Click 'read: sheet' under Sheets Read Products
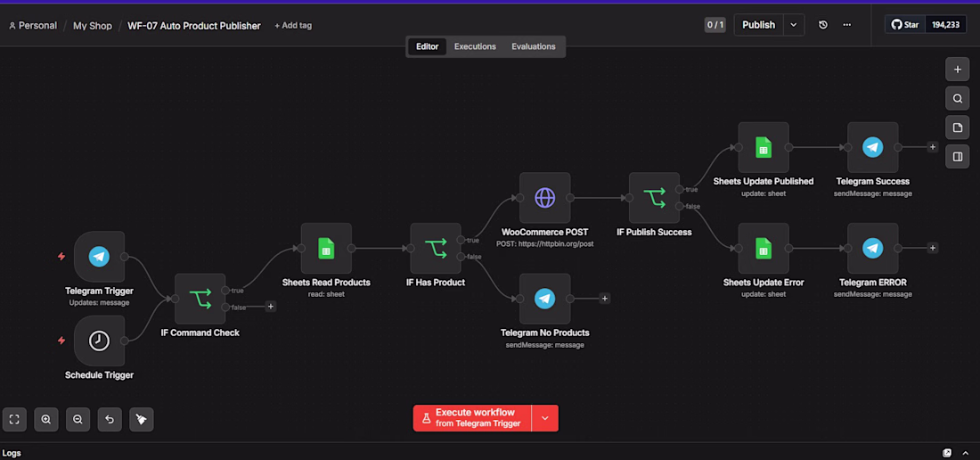 coord(325,294)
